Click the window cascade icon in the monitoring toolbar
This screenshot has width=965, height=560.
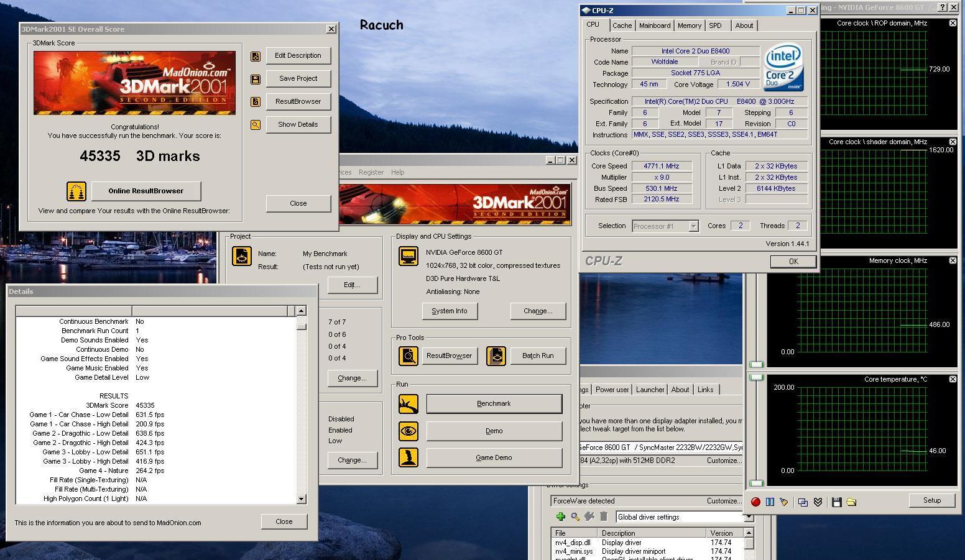pos(803,502)
